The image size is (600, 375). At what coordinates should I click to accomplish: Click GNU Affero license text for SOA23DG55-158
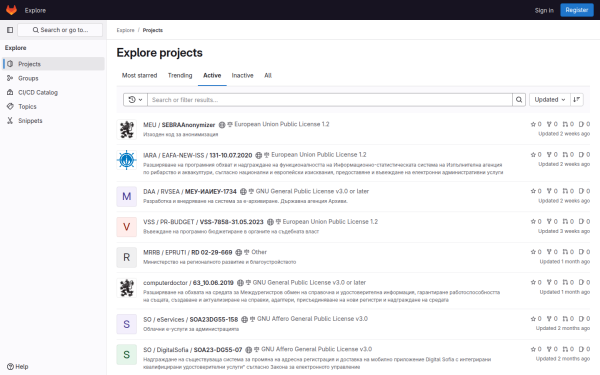coord(312,319)
